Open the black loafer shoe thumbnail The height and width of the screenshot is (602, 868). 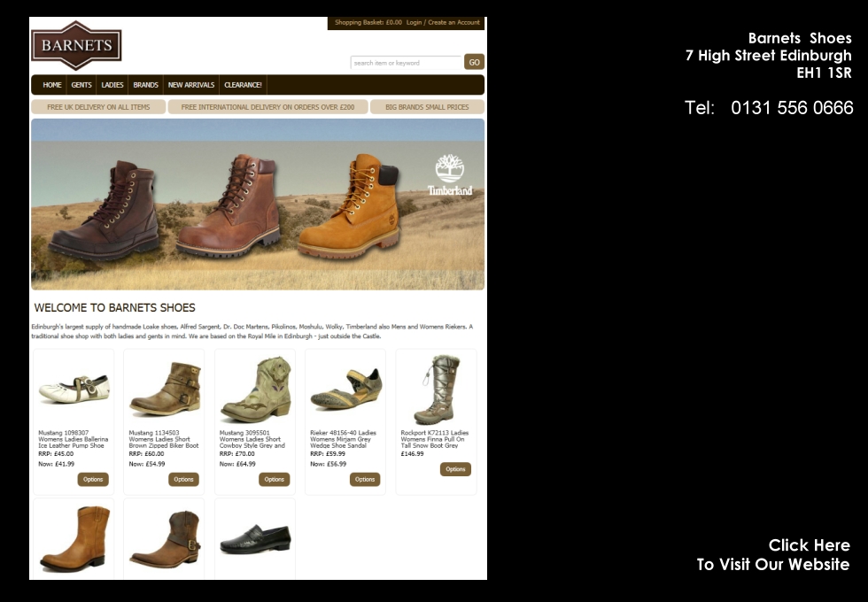click(255, 539)
